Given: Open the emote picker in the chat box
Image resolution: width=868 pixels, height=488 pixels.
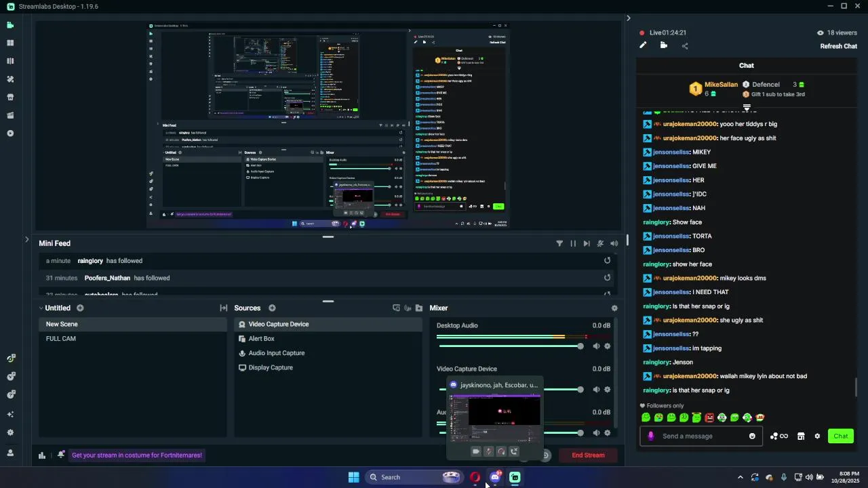Looking at the screenshot, I should click(752, 436).
